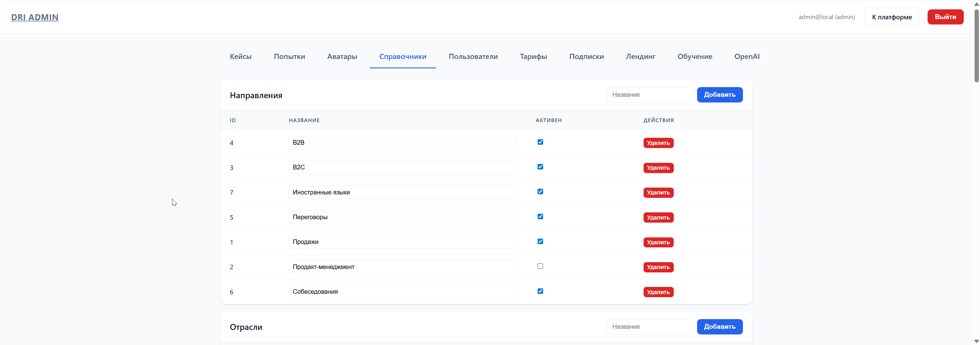Toggle active checkbox for Собеседования

[540, 291]
